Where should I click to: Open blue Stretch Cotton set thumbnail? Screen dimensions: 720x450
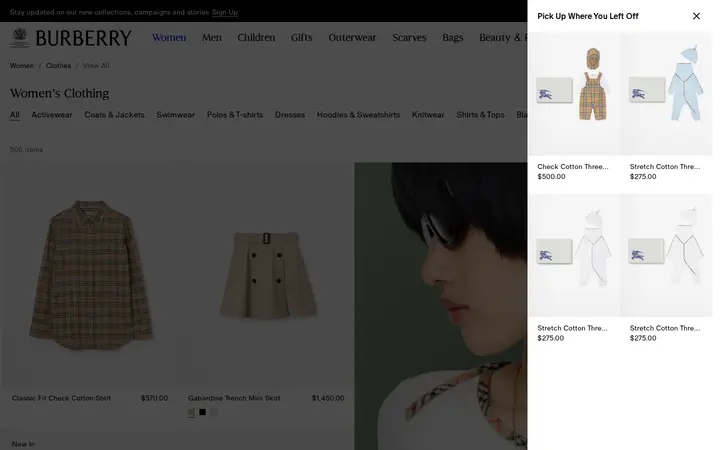(667, 94)
